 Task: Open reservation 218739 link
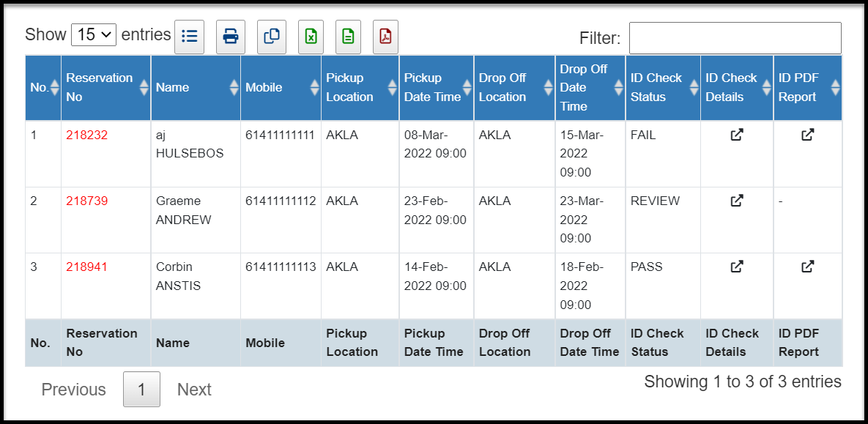coord(87,201)
